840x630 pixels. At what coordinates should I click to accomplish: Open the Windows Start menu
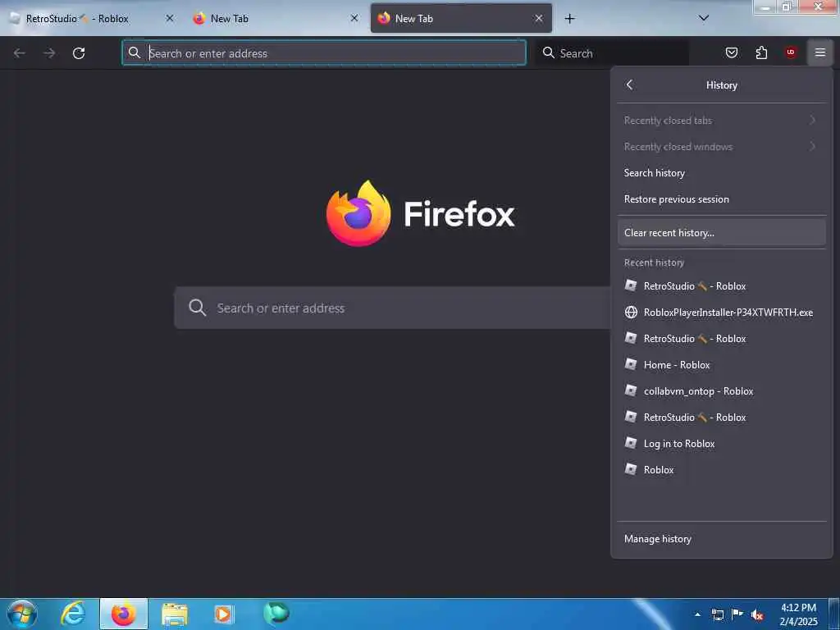pyautogui.click(x=22, y=614)
